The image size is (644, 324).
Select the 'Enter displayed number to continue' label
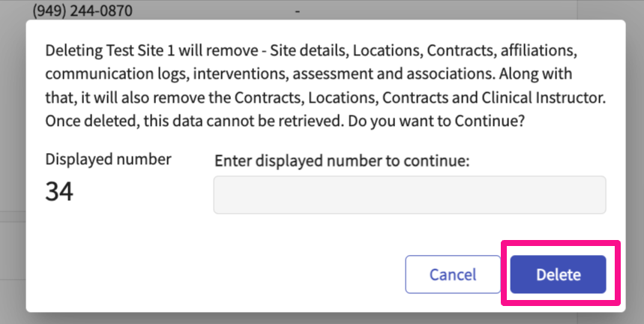(x=342, y=161)
